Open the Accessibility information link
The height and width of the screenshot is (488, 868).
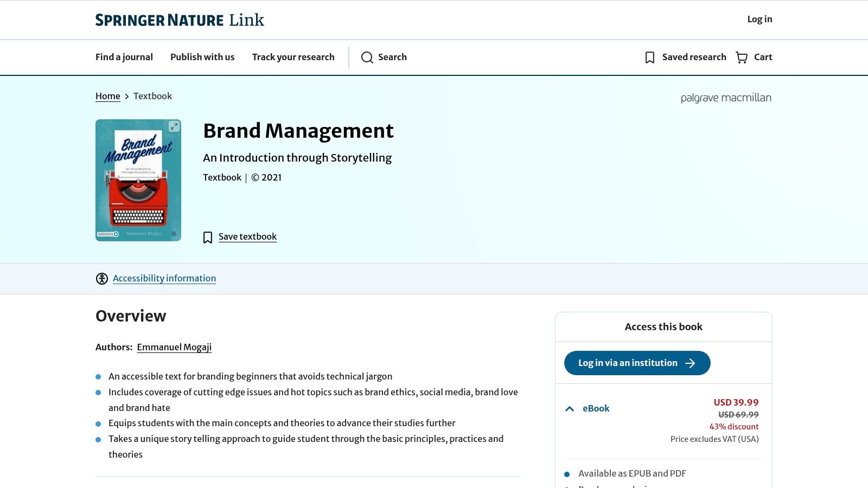164,278
